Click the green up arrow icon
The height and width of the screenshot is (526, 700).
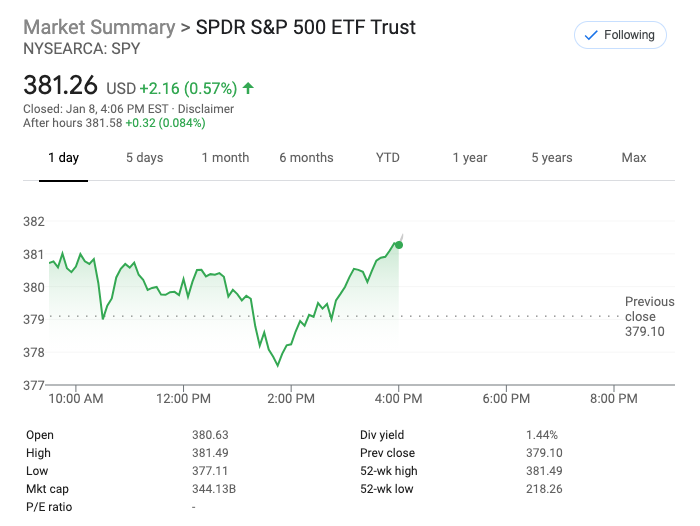click(x=248, y=88)
